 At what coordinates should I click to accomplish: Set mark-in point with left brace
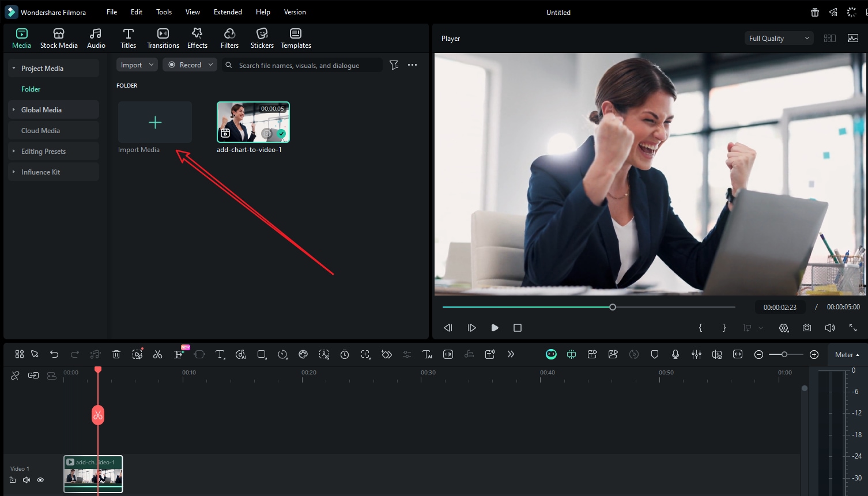[x=701, y=328]
